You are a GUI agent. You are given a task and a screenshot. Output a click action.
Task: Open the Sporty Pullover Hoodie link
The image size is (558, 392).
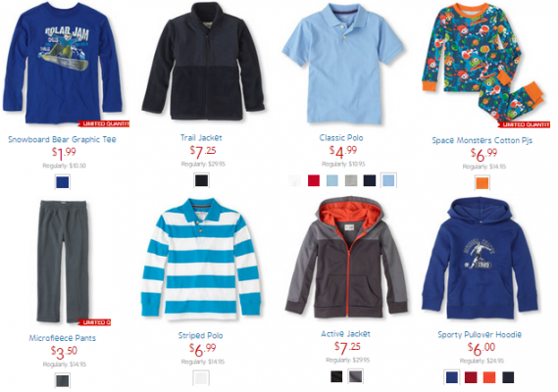480,335
